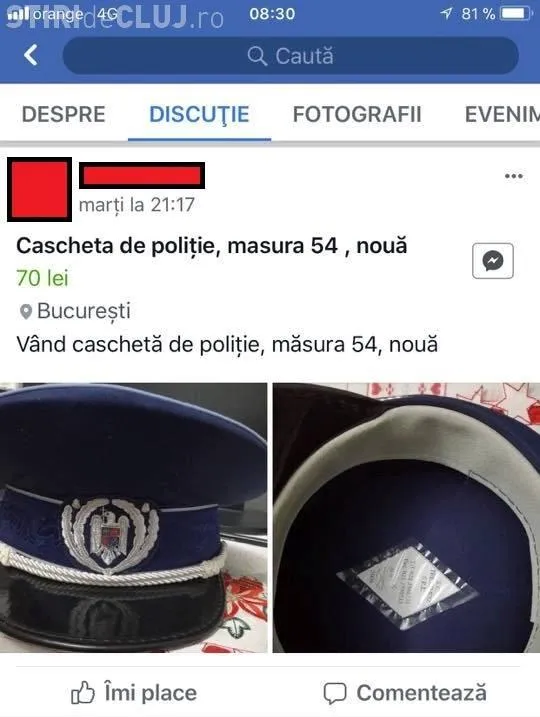Open the cap interior label photo
The image size is (540, 717).
406,518
